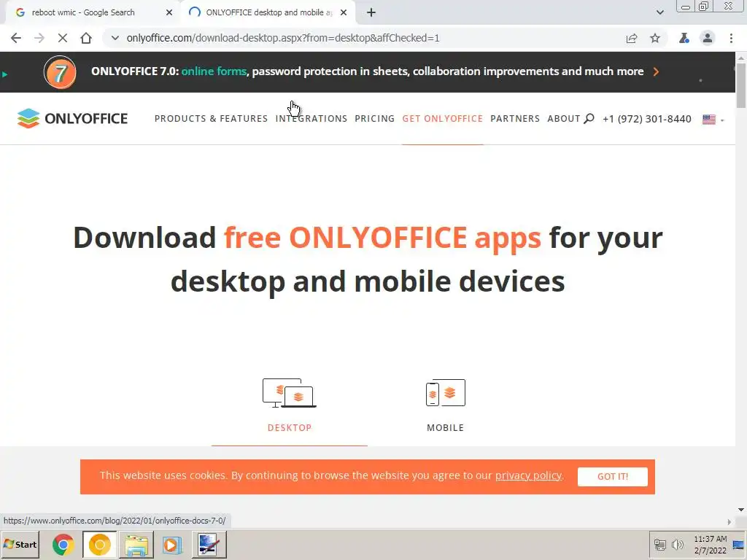Open the Get ONLYOFFICE menu
This screenshot has height=560, width=747.
(x=443, y=119)
